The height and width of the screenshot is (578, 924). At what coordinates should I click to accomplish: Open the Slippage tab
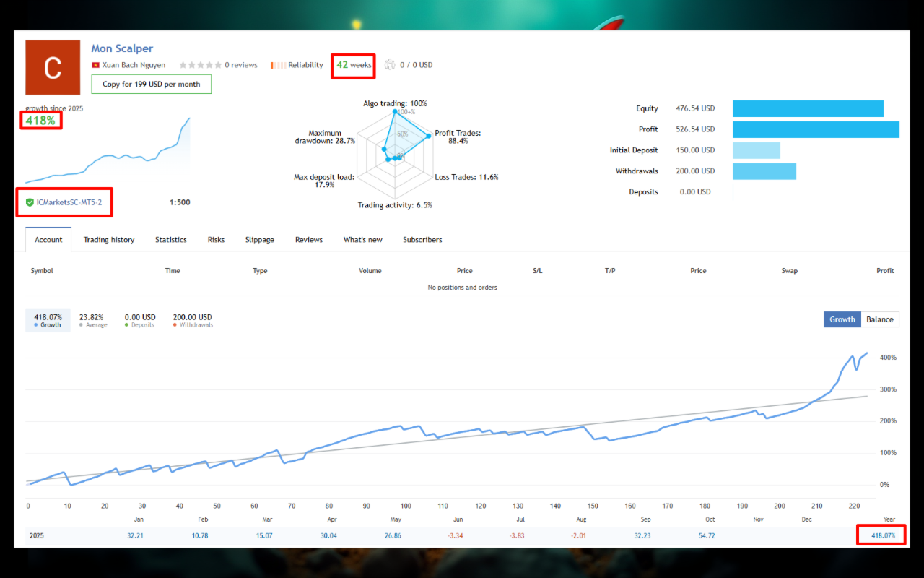click(259, 239)
